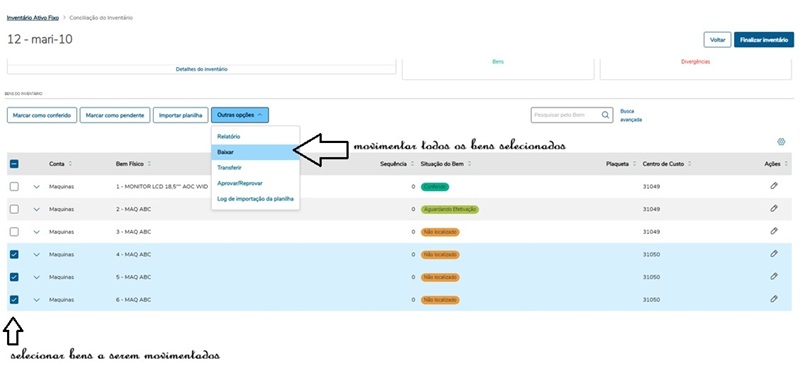Edit row 1 - MONITOR LCD pencil icon
Screen dimensions: 800x378
(x=773, y=186)
